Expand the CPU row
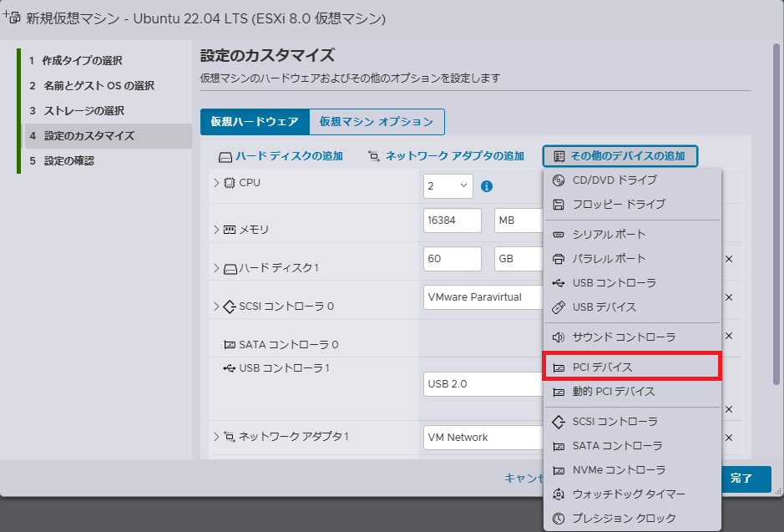The image size is (784, 532). point(216,183)
